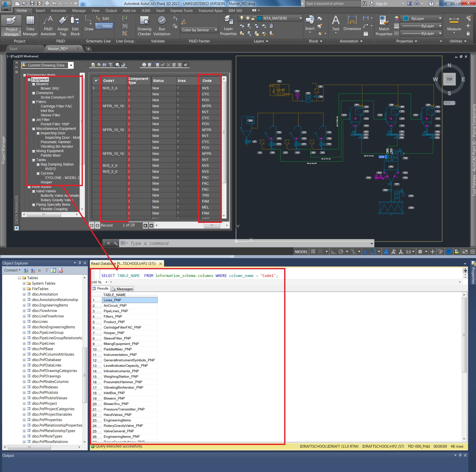This screenshot has width=476, height=472.
Task: Click the Insert block tool
Action: (x=310, y=24)
